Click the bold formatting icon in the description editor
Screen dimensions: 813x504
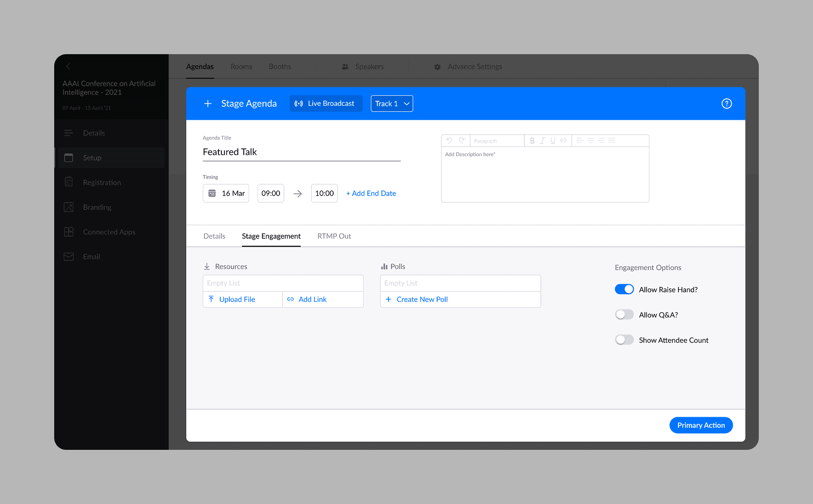[532, 140]
